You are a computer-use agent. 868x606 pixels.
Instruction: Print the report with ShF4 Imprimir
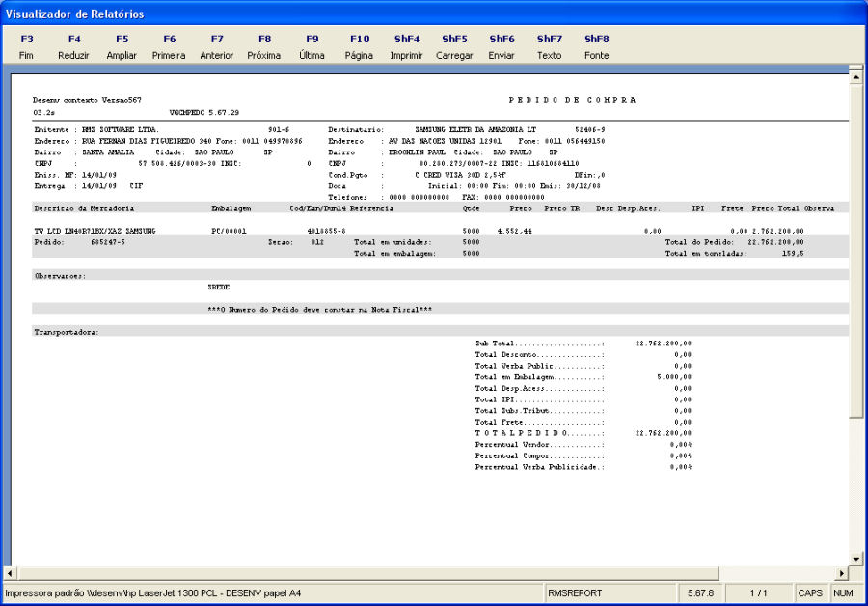point(406,47)
